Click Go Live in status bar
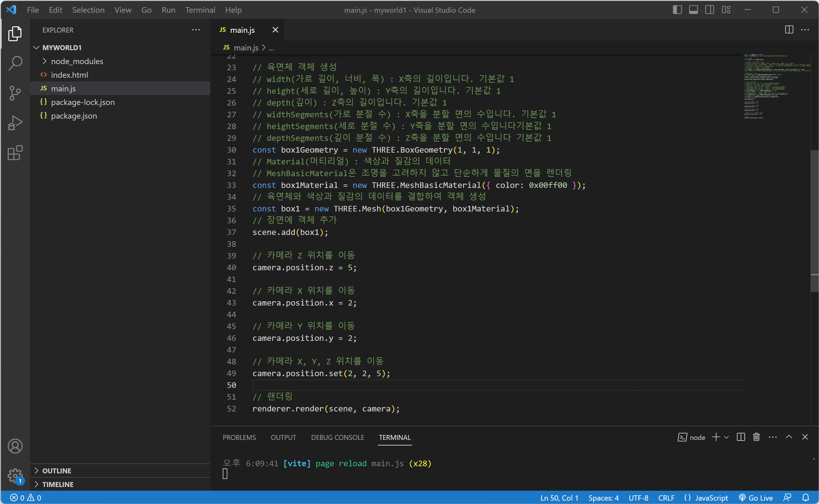The width and height of the screenshot is (819, 504). tap(755, 498)
